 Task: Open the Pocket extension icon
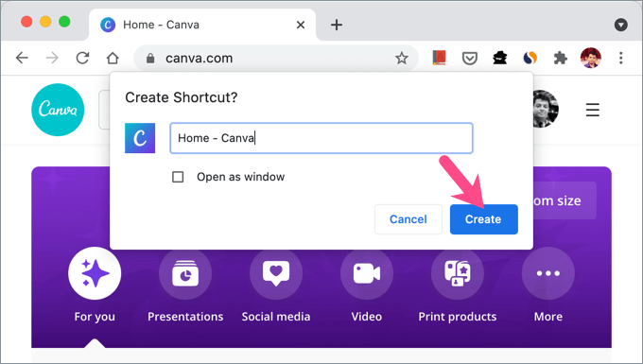coord(470,59)
